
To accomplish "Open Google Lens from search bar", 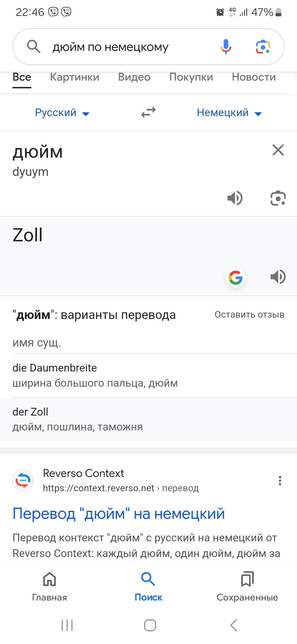I will tap(263, 47).
